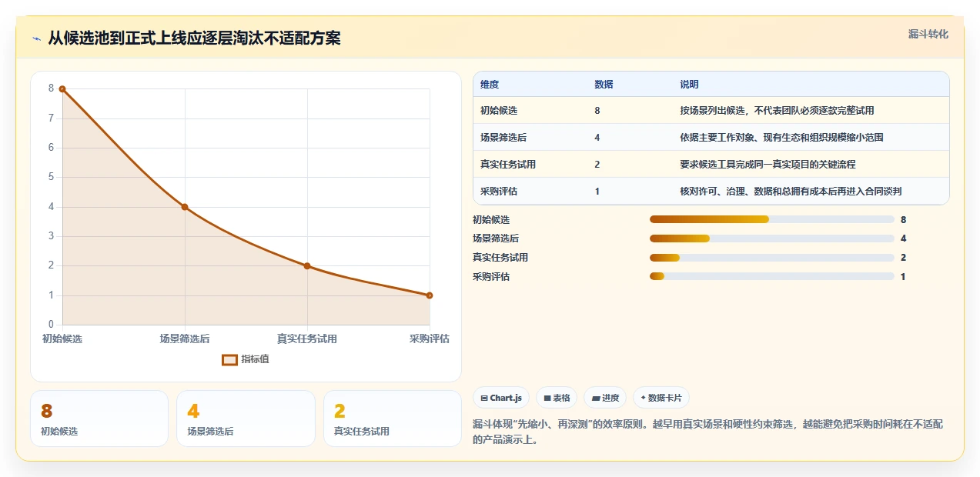Click the chart data point for 采购评估
The height and width of the screenshot is (477, 980).
tap(430, 295)
